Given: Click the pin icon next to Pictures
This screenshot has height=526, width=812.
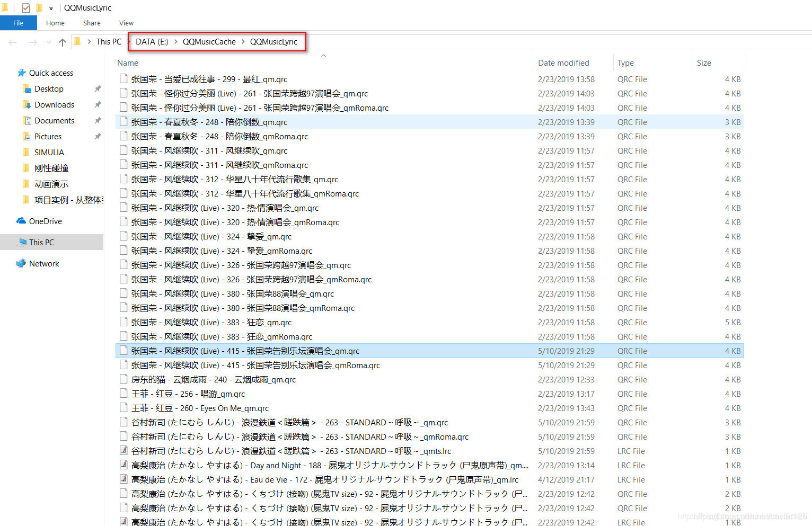Looking at the screenshot, I should click(x=98, y=136).
